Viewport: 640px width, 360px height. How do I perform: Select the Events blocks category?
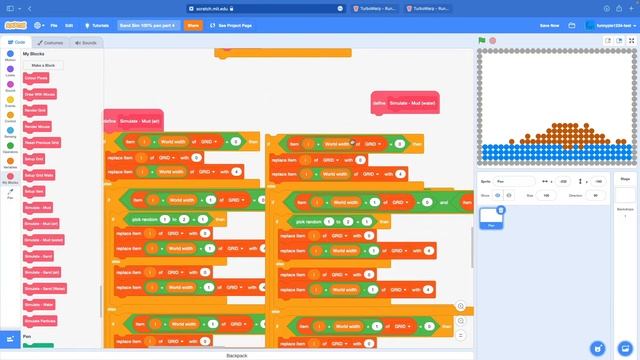[10, 102]
